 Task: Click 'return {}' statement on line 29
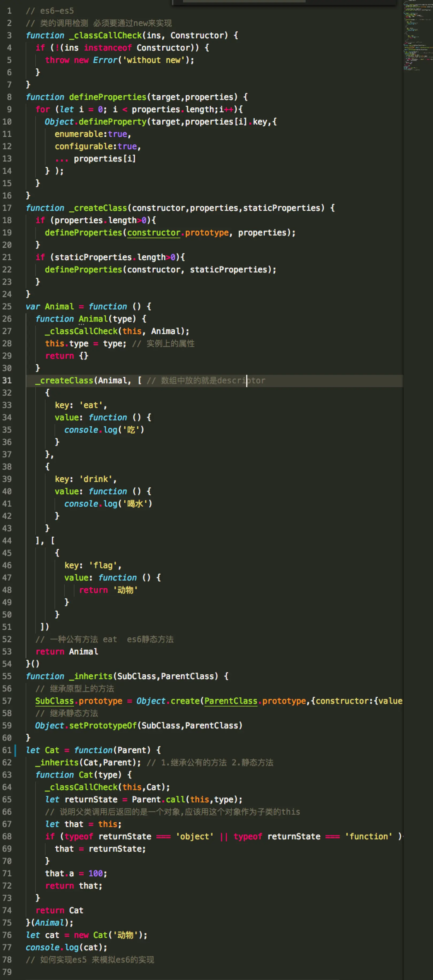[67, 356]
